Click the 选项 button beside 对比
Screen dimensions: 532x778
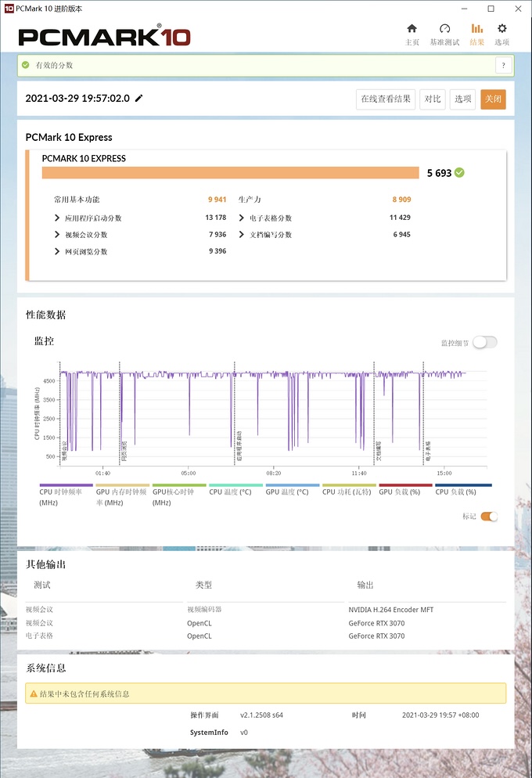tap(462, 99)
